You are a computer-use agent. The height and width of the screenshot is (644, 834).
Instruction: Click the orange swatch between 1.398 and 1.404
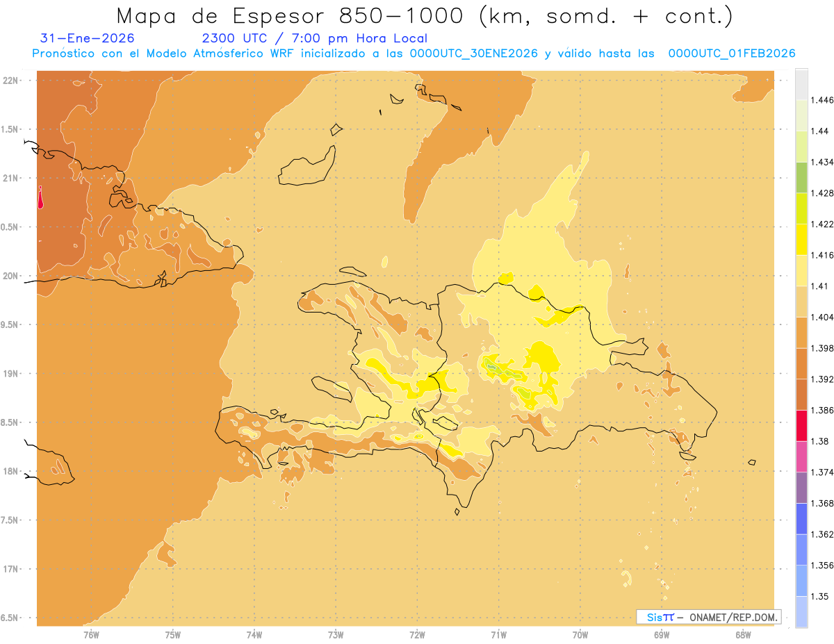[x=801, y=332]
